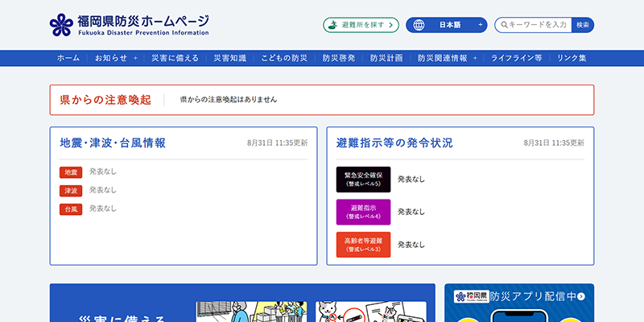Click 発表なし next to 緊急安全確保
The width and height of the screenshot is (644, 322).
coord(411,180)
